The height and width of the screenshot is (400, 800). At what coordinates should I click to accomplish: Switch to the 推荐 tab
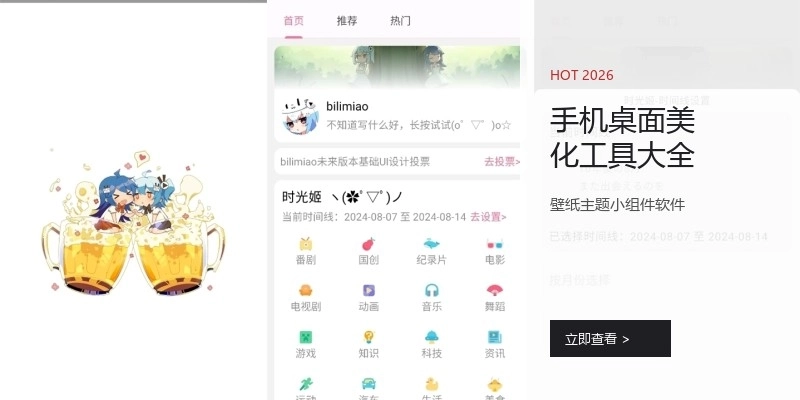(347, 21)
